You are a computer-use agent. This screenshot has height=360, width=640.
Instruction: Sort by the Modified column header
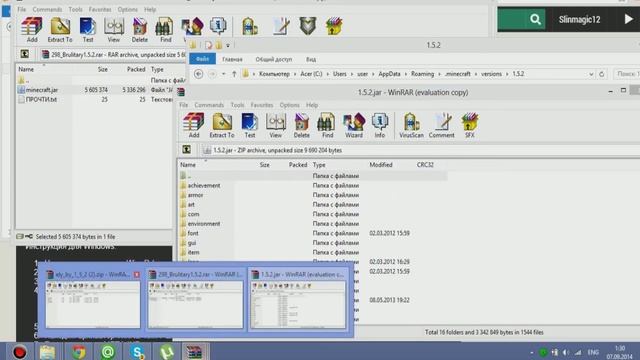(381, 165)
